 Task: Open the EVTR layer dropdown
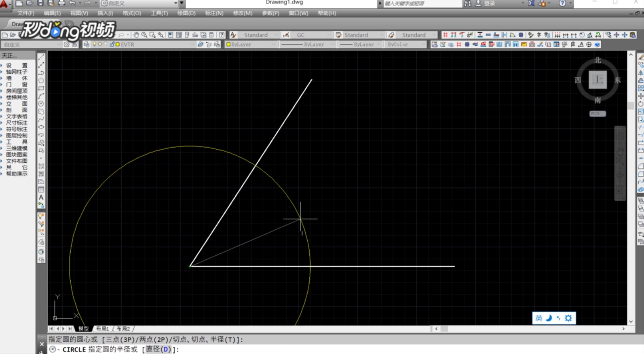pyautogui.click(x=193, y=45)
